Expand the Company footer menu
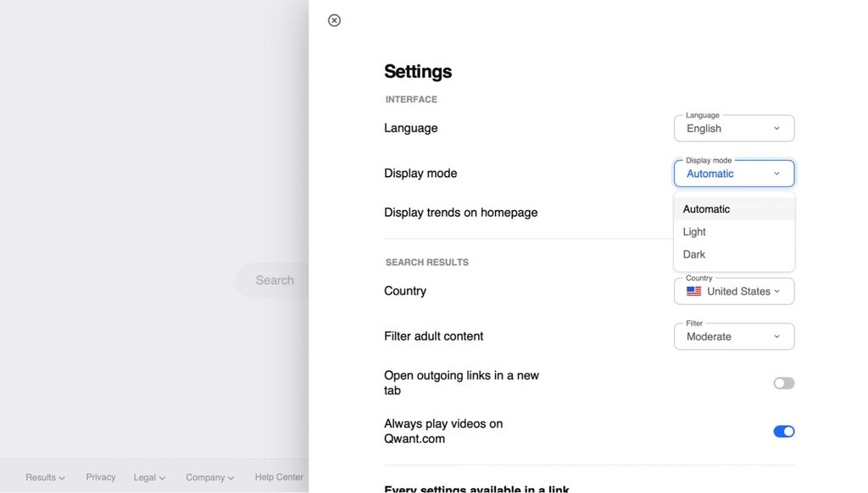Image resolution: width=868 pixels, height=493 pixels. [209, 477]
